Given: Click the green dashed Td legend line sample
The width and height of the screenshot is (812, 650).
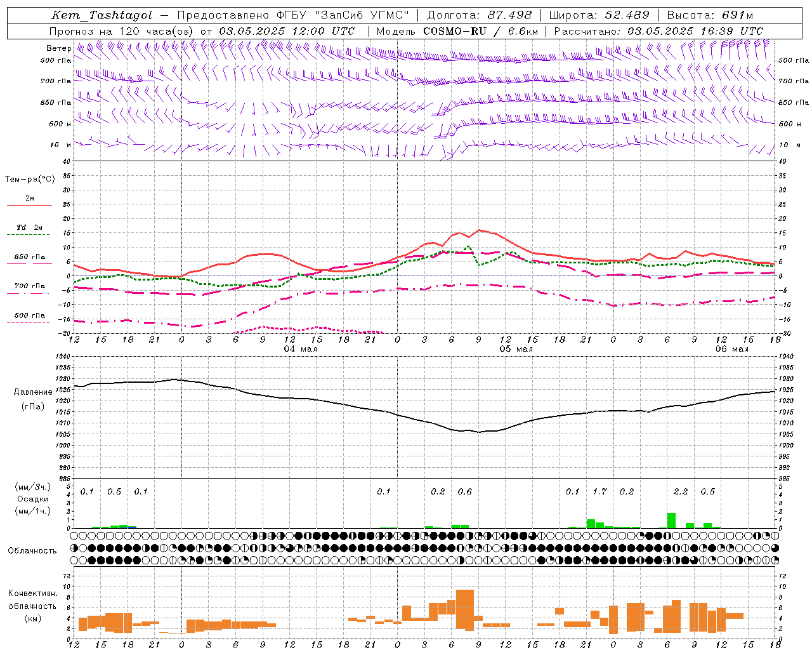Looking at the screenshot, I should (29, 235).
